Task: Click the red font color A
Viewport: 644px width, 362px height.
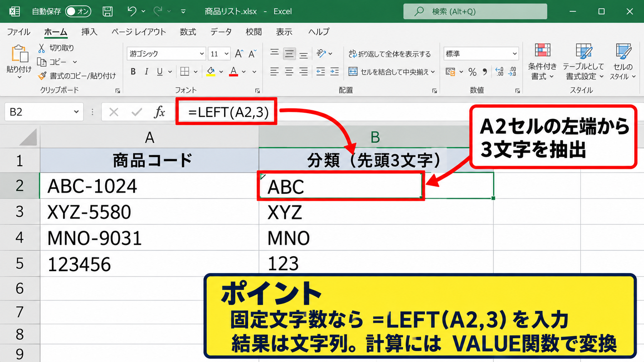Action: 233,72
